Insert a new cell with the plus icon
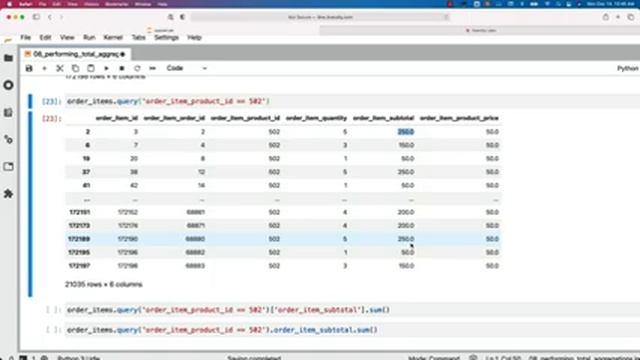Viewport: 640px width, 360px height. pyautogui.click(x=44, y=69)
